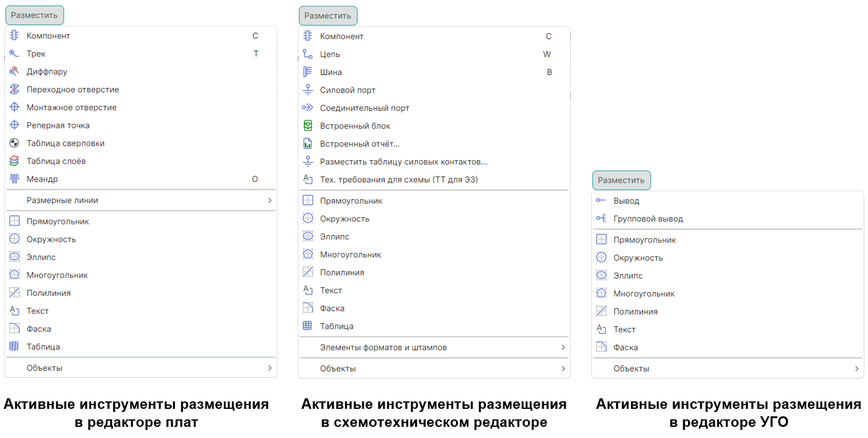Click the Силовой порт icon

(x=308, y=89)
